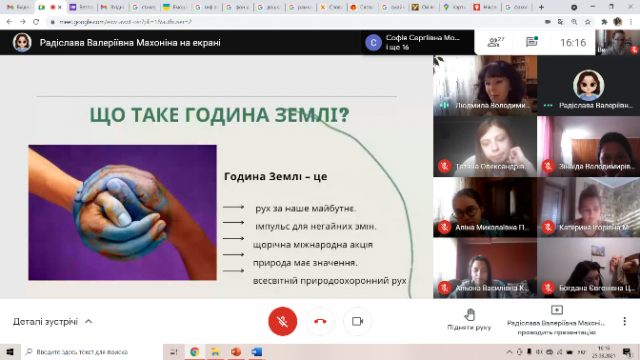The height and width of the screenshot is (360, 640).
Task: Expand the Деталі зустрічі chevron
Action: (89, 322)
